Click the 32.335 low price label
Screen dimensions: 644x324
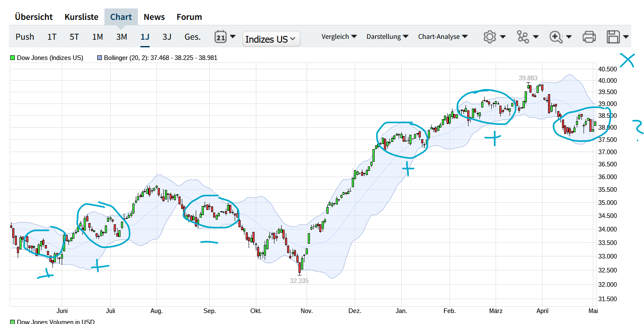[x=299, y=280]
